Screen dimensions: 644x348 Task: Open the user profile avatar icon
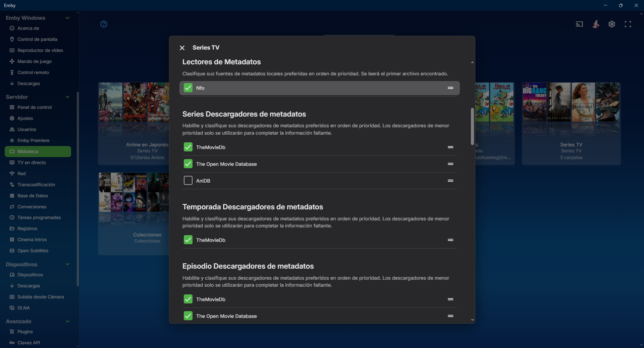coord(596,24)
